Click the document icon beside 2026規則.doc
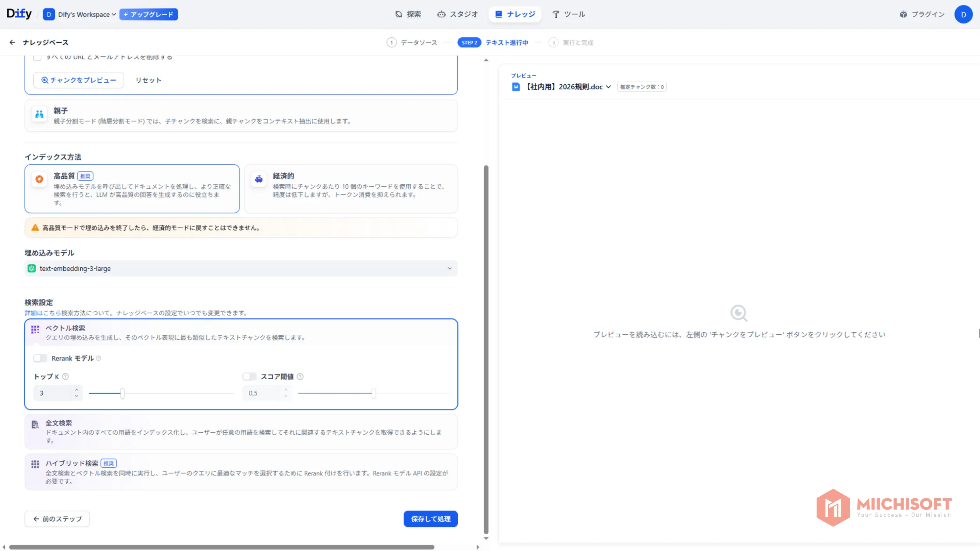This screenshot has height=551, width=980. coord(516,87)
